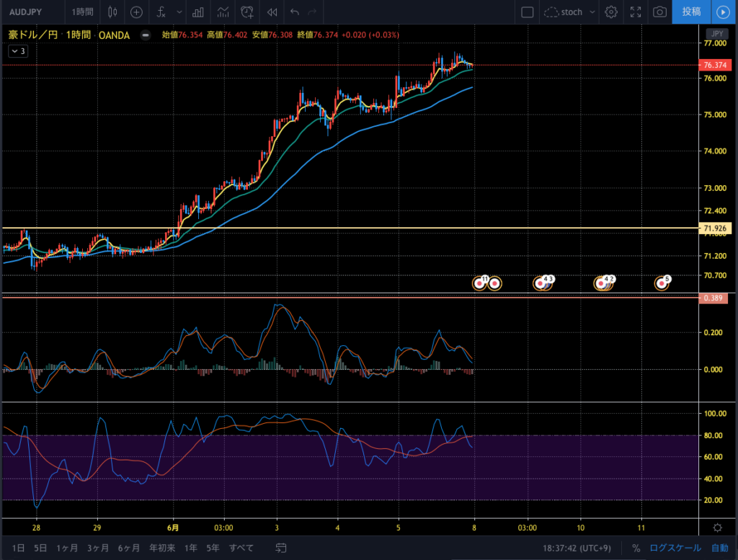Set the date range to 1ヶ月
The width and height of the screenshot is (738, 560).
[x=67, y=548]
